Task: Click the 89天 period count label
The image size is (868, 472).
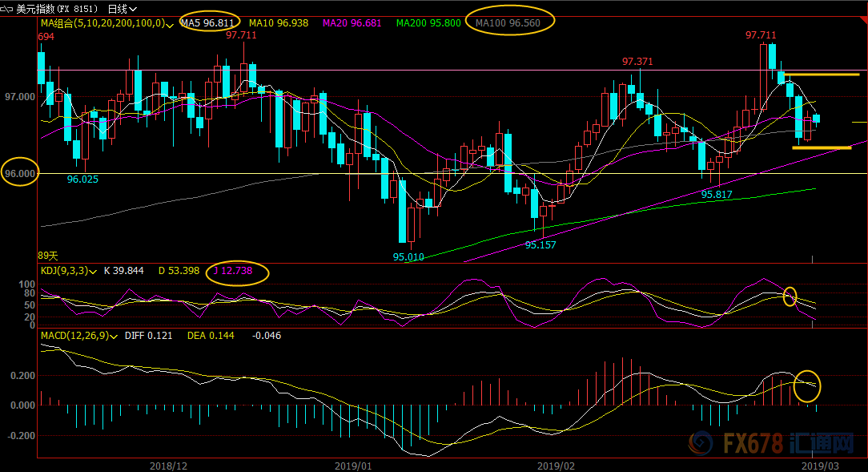Action: pos(48,256)
